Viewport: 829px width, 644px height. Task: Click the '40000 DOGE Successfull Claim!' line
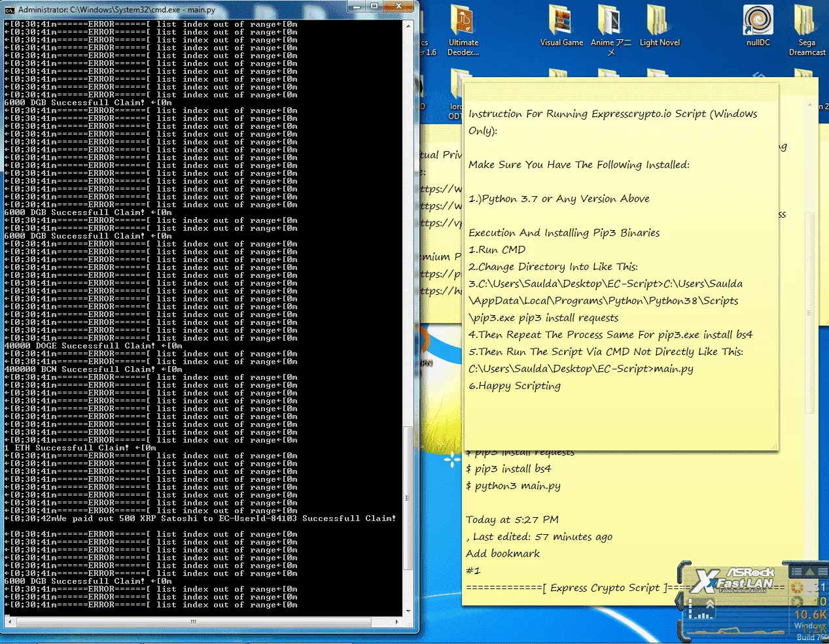[94, 346]
